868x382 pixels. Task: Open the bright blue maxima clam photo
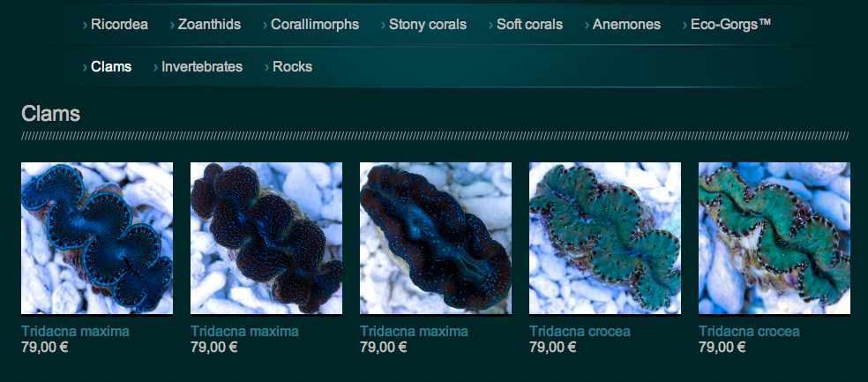point(97,238)
